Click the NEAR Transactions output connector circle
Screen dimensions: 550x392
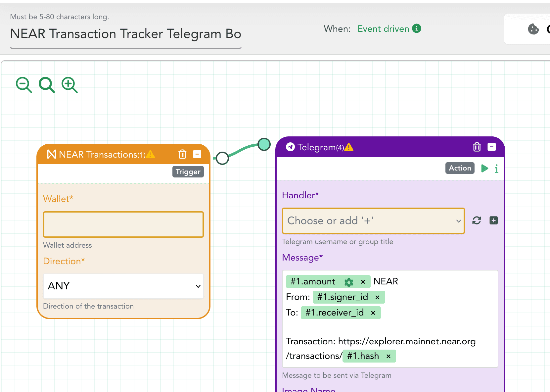click(222, 158)
